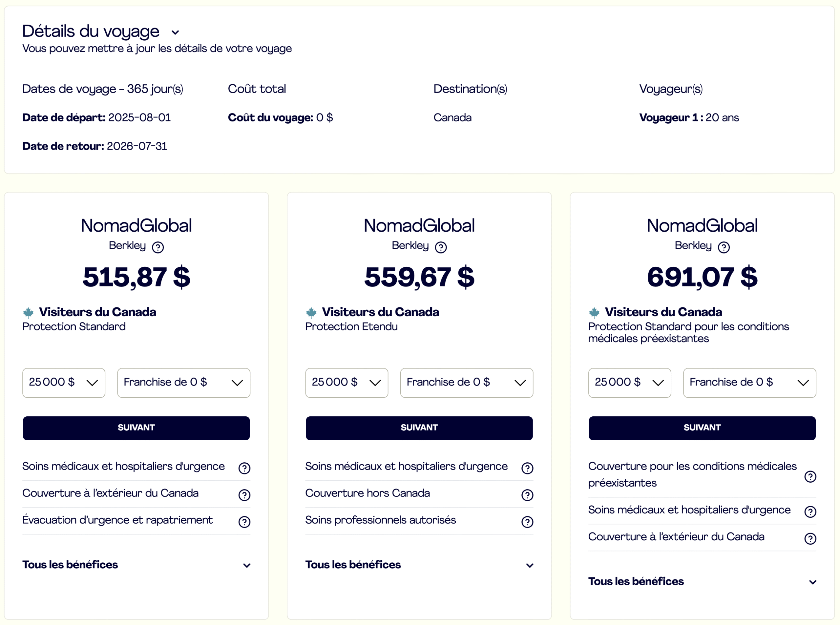The image size is (840, 625).
Task: Click the Protection Standard plan subtitle
Action: coord(74,326)
